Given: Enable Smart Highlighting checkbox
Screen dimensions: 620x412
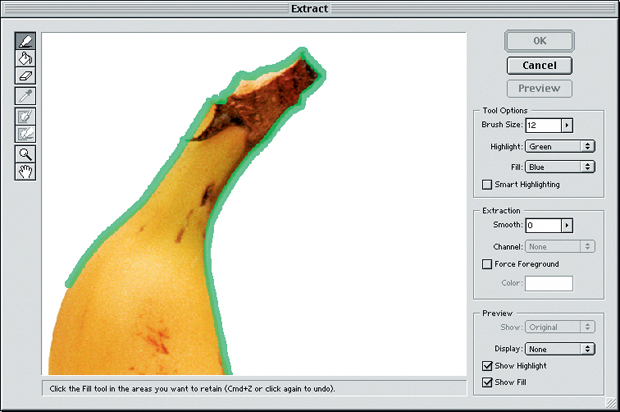Looking at the screenshot, I should coord(487,184).
